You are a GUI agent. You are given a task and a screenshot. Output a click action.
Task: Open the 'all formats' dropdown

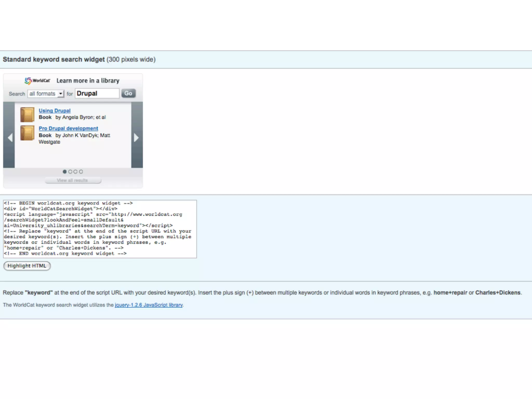point(46,94)
